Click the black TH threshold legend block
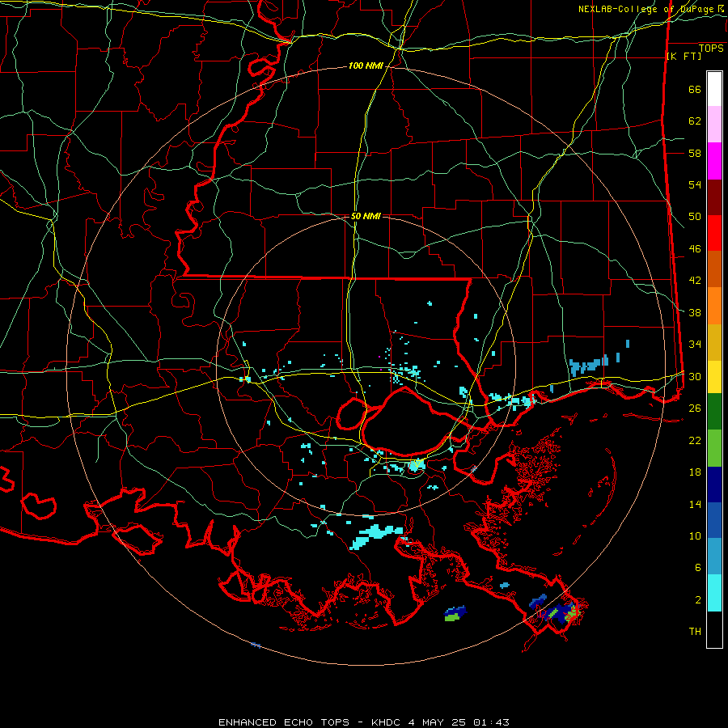 coord(714,629)
